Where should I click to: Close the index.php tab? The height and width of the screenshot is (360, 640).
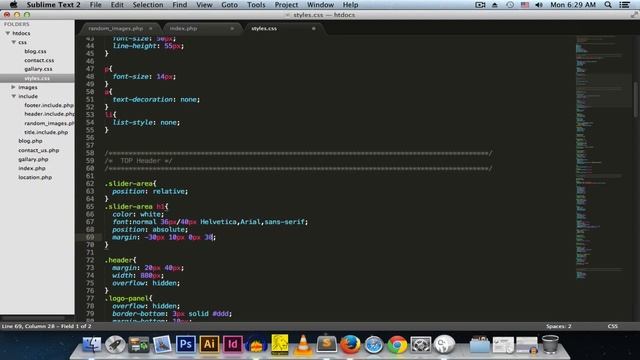click(x=232, y=28)
